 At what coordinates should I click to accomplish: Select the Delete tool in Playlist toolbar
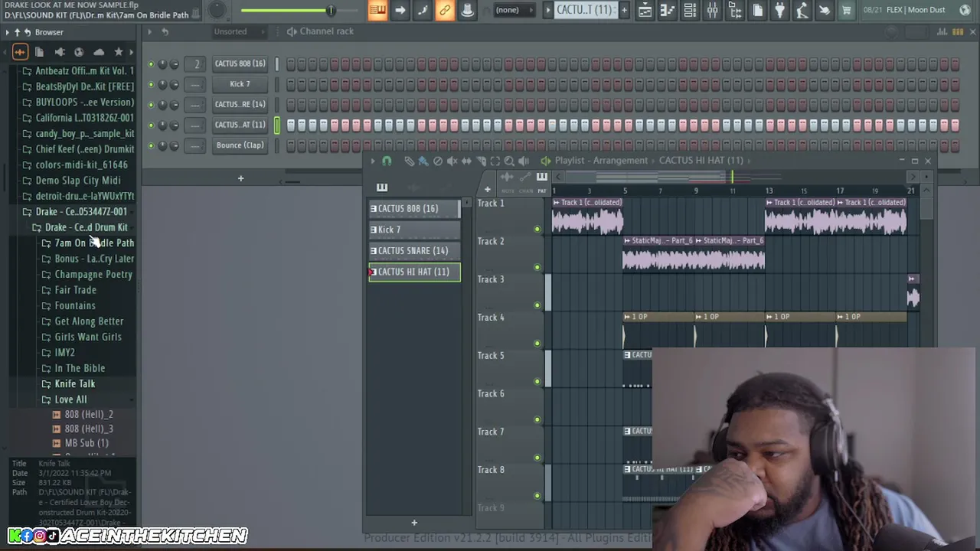pyautogui.click(x=437, y=161)
